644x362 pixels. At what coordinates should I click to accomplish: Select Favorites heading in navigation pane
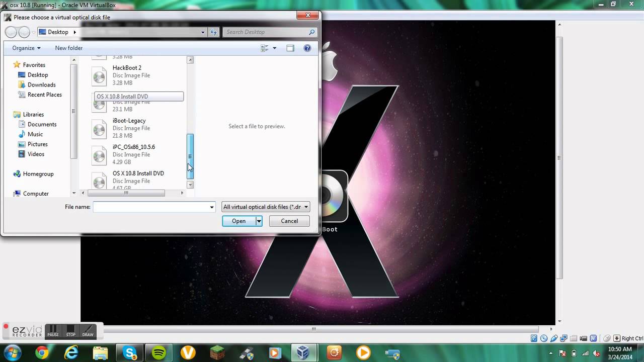(34, 65)
